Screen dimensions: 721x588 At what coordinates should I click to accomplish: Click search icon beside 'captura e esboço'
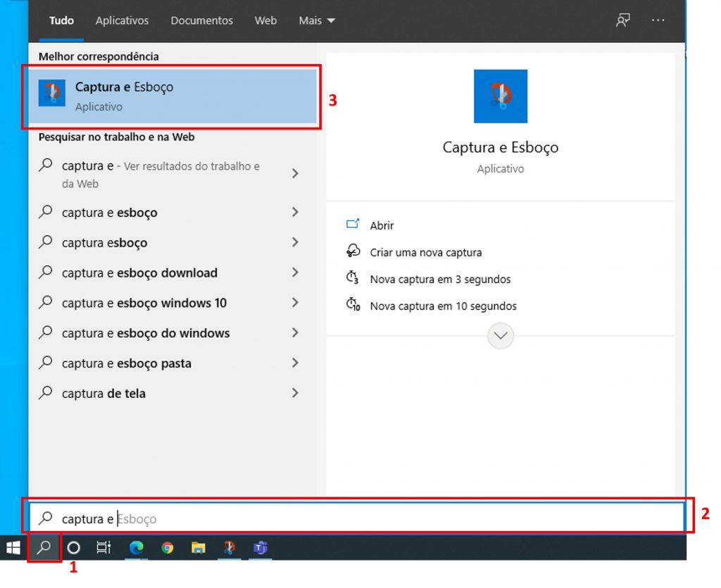click(x=46, y=211)
